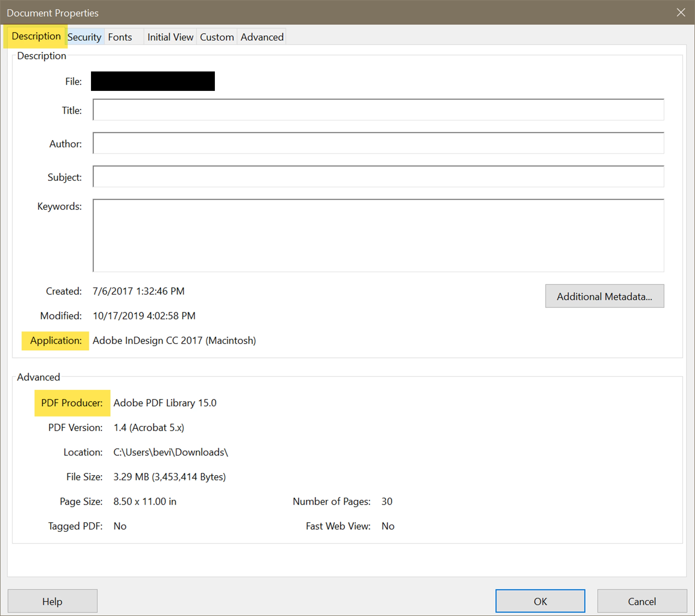Open Additional Metadata dialog

coord(604,296)
